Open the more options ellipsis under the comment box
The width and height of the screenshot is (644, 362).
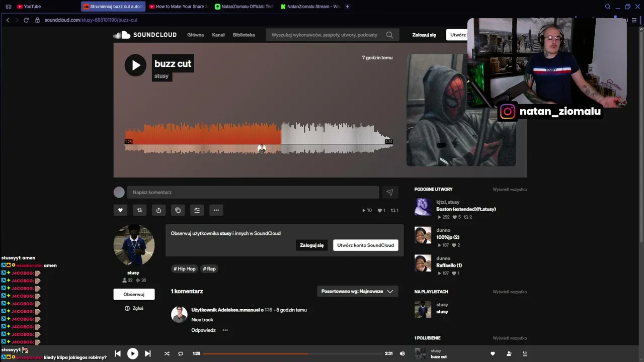[x=216, y=210]
